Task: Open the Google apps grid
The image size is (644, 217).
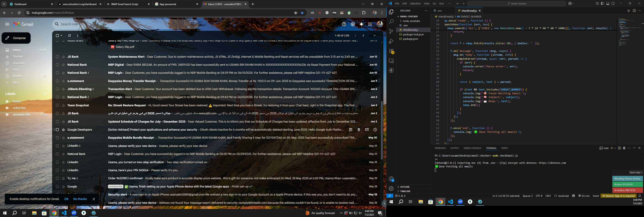Action: coord(370,24)
